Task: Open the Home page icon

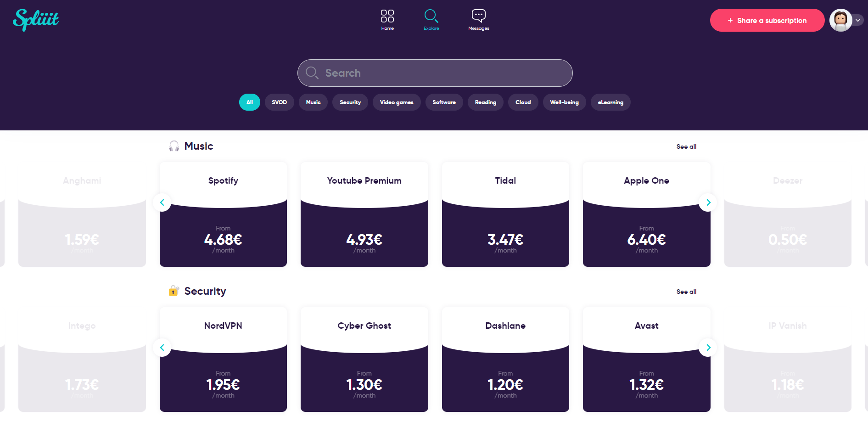Action: click(x=387, y=16)
